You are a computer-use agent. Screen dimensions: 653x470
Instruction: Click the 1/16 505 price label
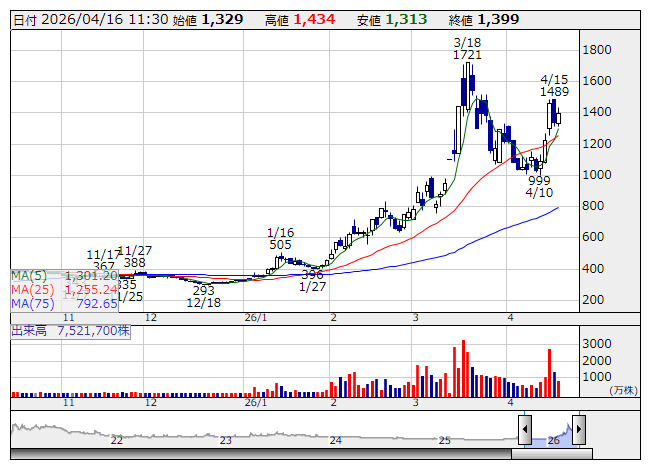280,239
